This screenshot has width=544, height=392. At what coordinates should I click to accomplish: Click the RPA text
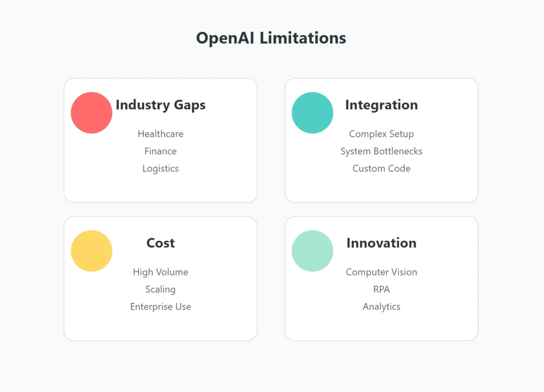[x=381, y=289]
